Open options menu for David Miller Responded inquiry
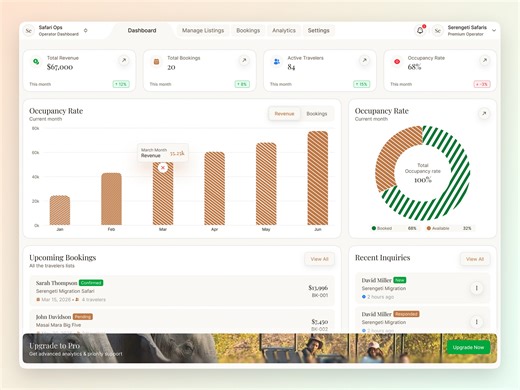 476,322
